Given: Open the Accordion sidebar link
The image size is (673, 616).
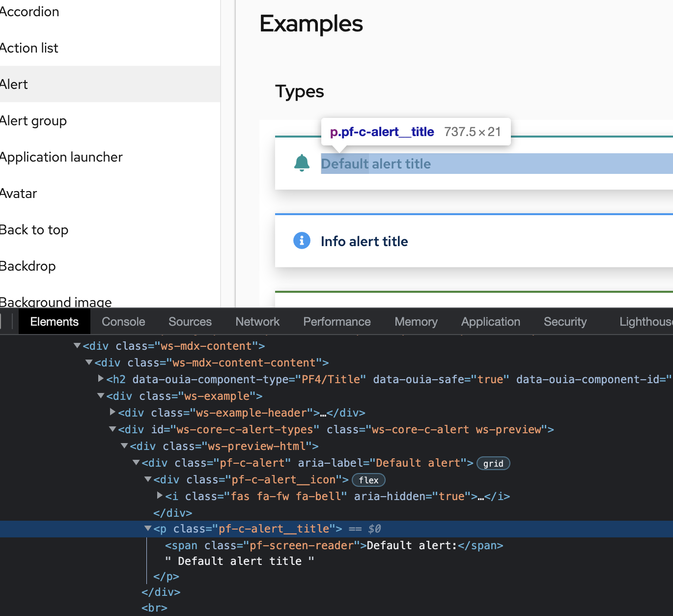Looking at the screenshot, I should [29, 12].
